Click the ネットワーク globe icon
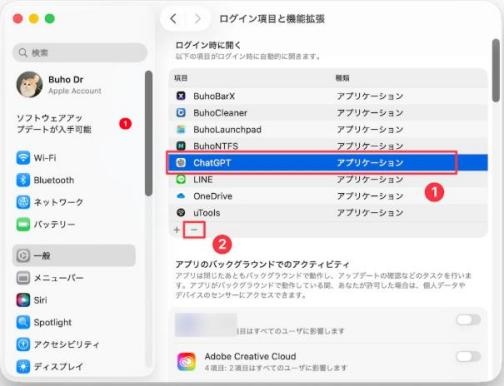504x386 pixels. (23, 202)
